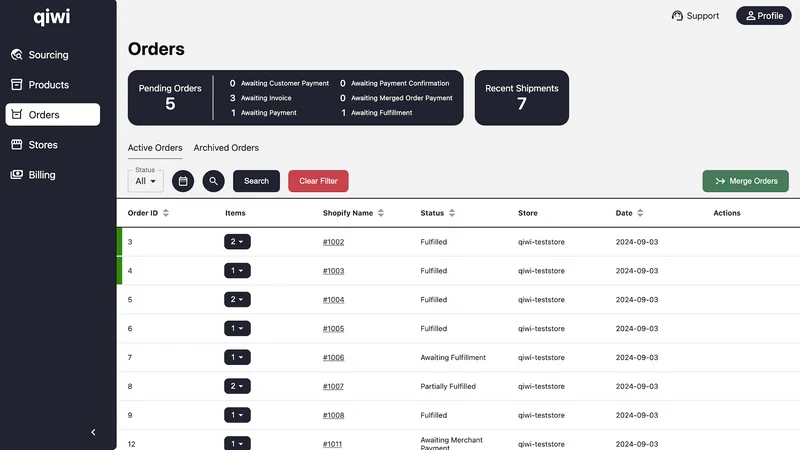Click the Awaiting Fulfillment status of #1006

tap(453, 358)
